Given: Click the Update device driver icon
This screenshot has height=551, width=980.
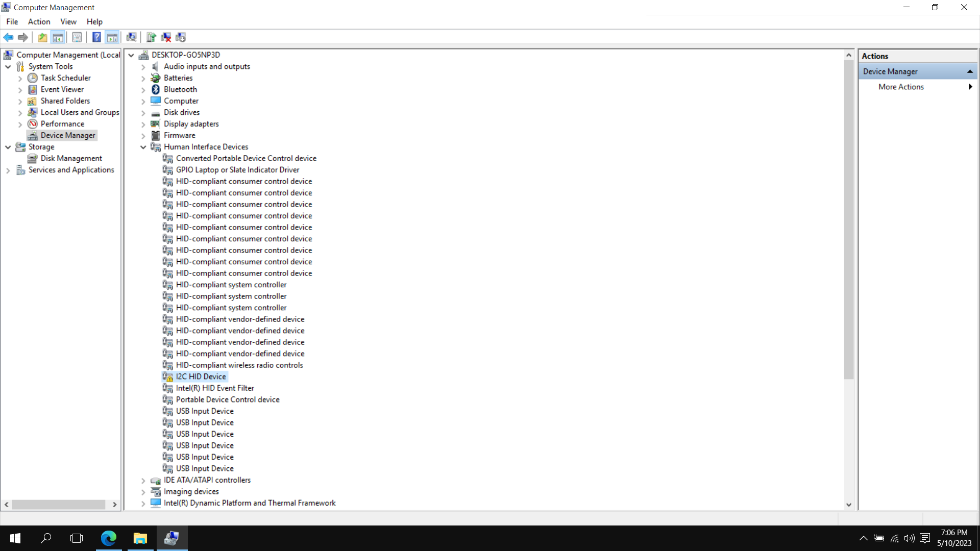Looking at the screenshot, I should (x=151, y=37).
